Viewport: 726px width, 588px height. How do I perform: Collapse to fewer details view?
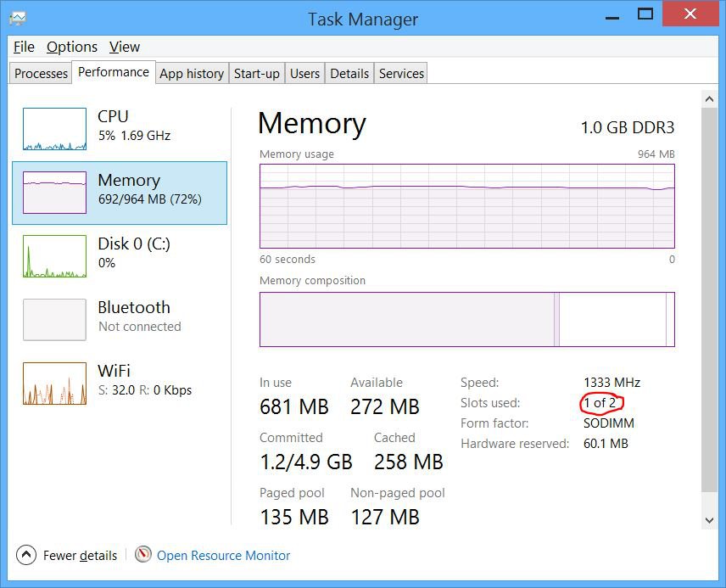point(78,555)
